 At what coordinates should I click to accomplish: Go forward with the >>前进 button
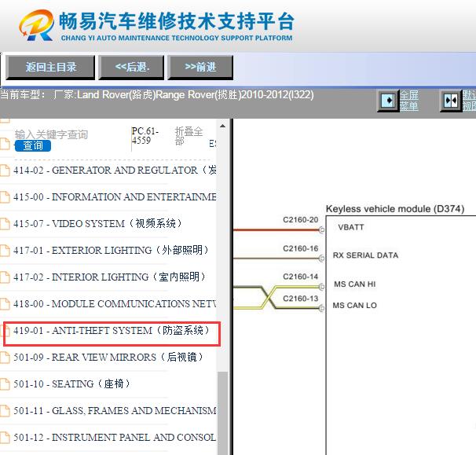click(200, 67)
